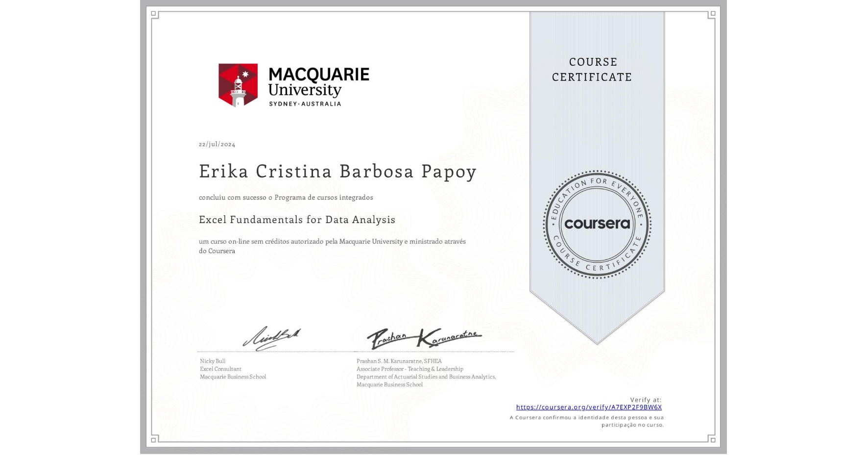
Task: Select Department of Actuarial Studies line
Action: point(426,377)
